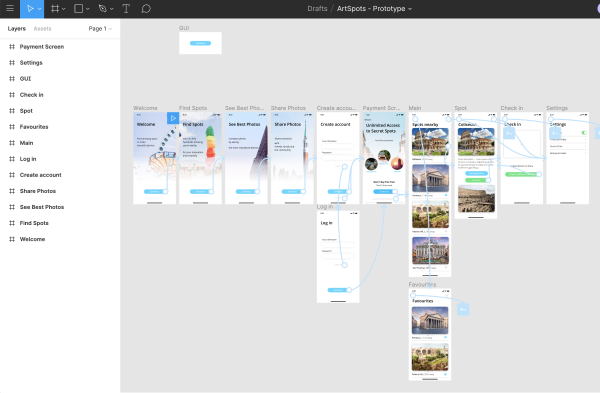Click the prototype play icon on Welcome frame
600x393 pixels.
click(173, 118)
